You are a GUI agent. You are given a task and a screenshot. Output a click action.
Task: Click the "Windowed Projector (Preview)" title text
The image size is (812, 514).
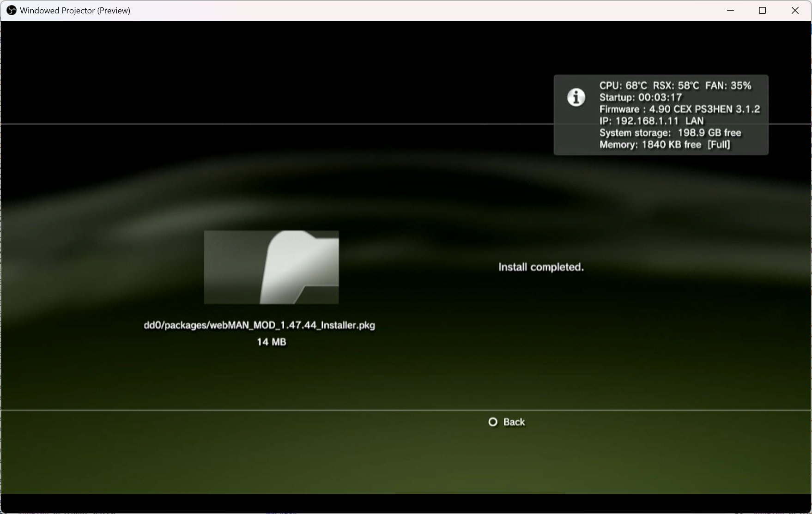click(x=75, y=10)
